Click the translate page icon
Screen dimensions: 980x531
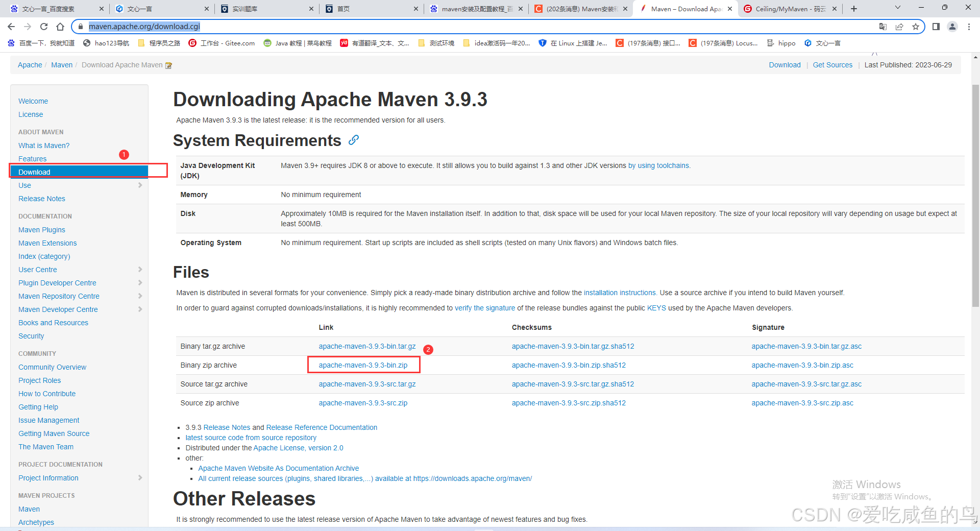tap(883, 27)
